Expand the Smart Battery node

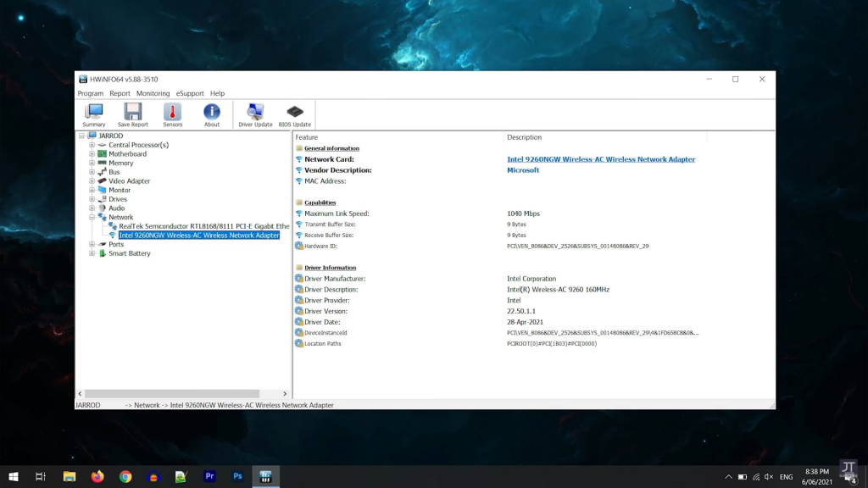[x=92, y=253]
